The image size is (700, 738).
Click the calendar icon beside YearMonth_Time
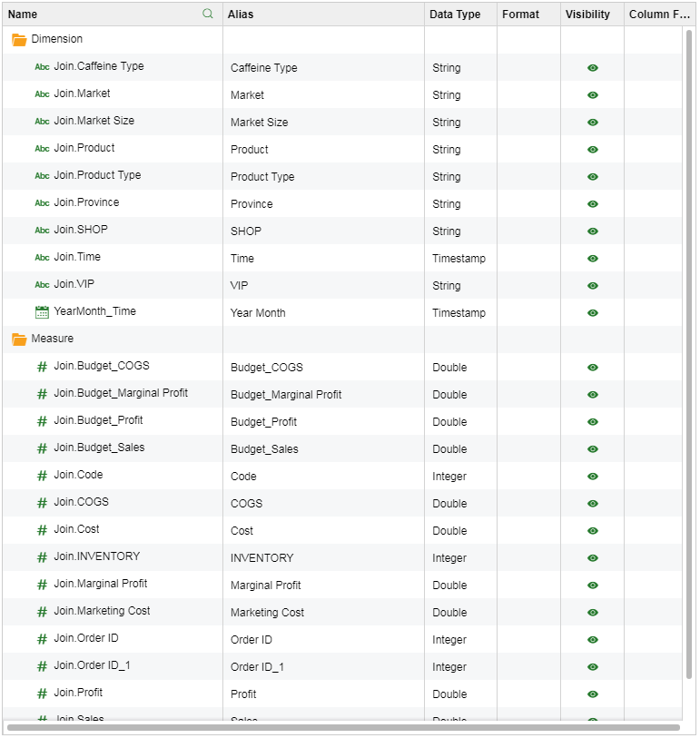point(42,311)
